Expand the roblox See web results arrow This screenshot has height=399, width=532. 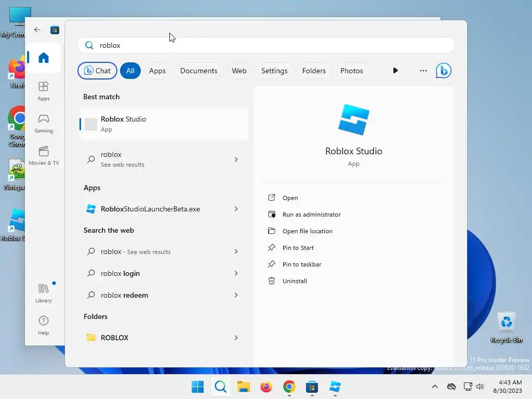pos(236,159)
